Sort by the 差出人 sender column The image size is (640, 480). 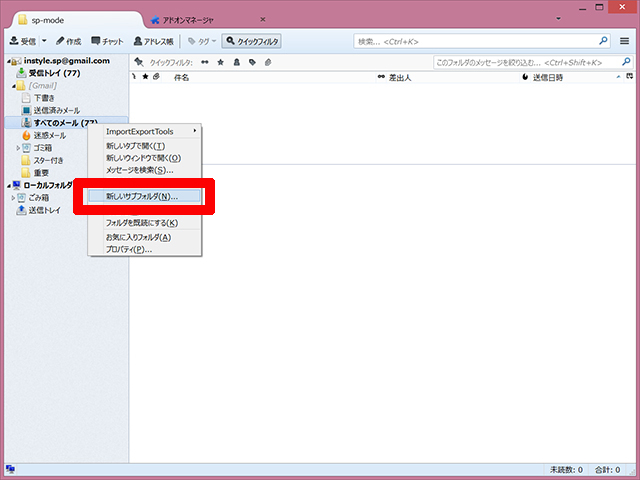(x=453, y=77)
